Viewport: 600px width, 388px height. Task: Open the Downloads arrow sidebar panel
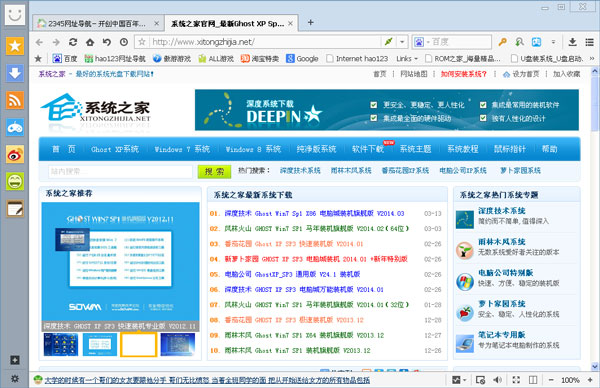point(15,73)
